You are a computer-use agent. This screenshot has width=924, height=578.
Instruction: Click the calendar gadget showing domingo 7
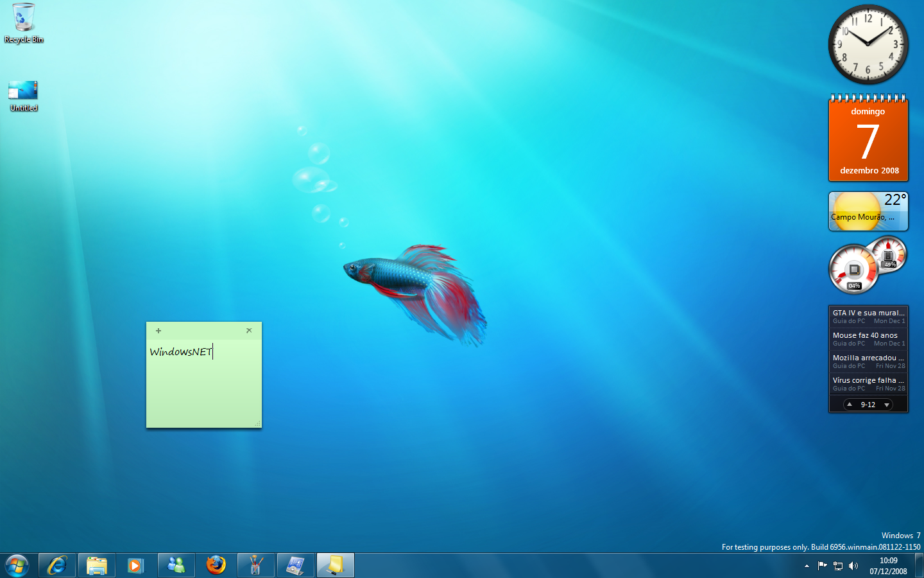868,138
